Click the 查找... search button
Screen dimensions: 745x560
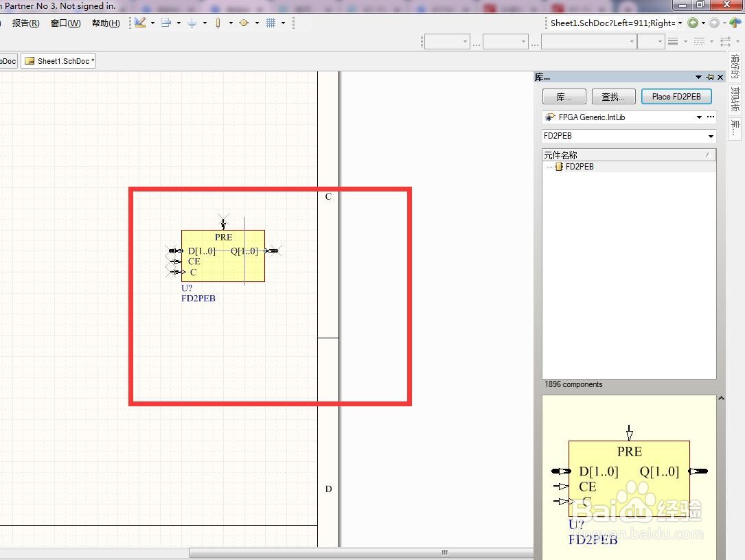tap(613, 96)
